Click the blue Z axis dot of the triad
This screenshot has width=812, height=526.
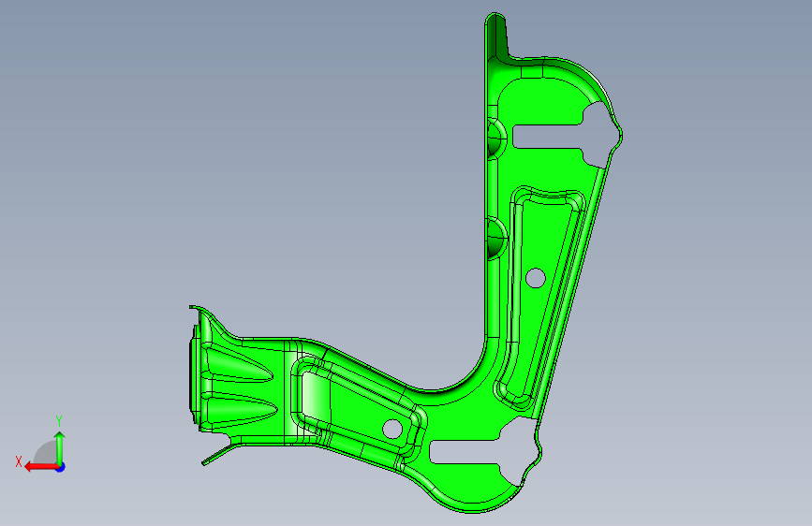click(x=61, y=467)
